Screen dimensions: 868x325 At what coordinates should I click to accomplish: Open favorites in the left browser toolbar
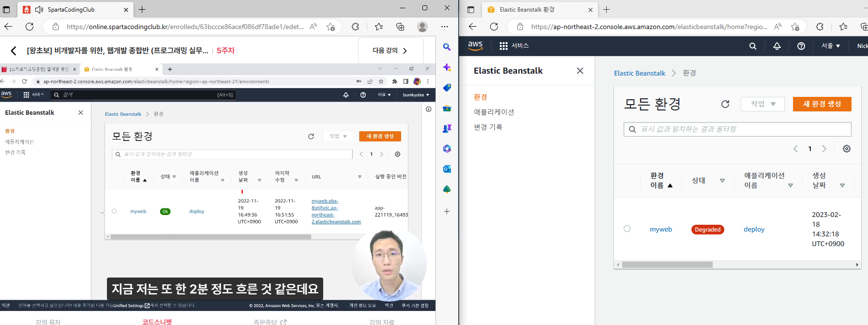point(379,27)
